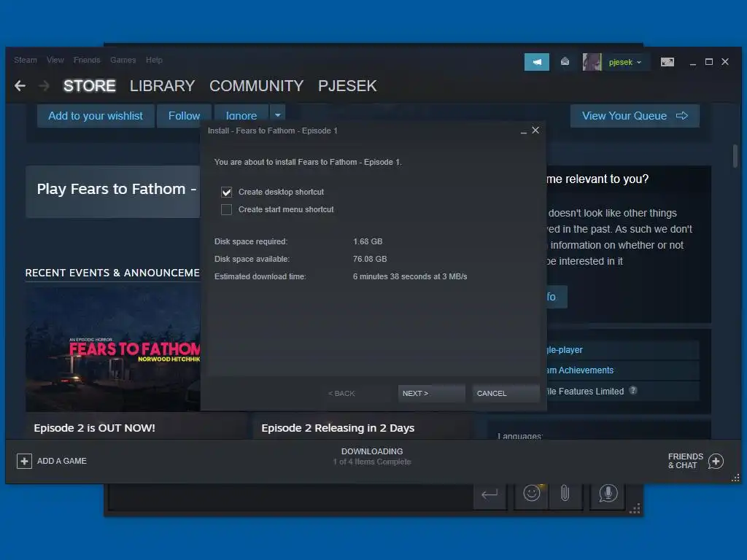
Task: Click the send arrow icon in chat window
Action: tap(489, 494)
